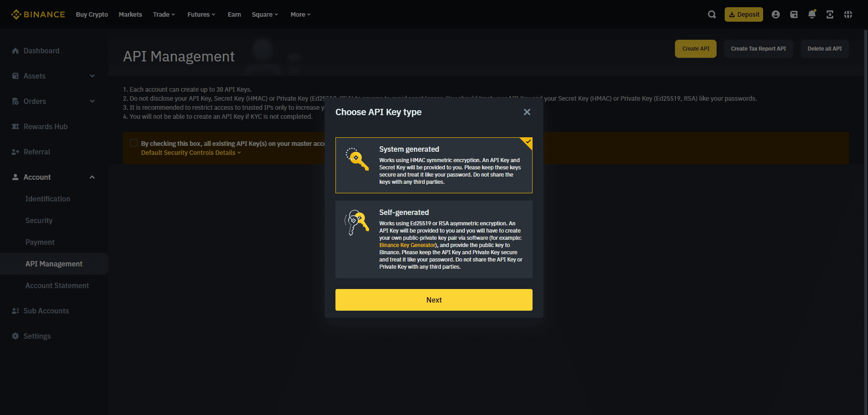The image size is (868, 415).
Task: Expand Default Security Controls Details
Action: [x=191, y=153]
